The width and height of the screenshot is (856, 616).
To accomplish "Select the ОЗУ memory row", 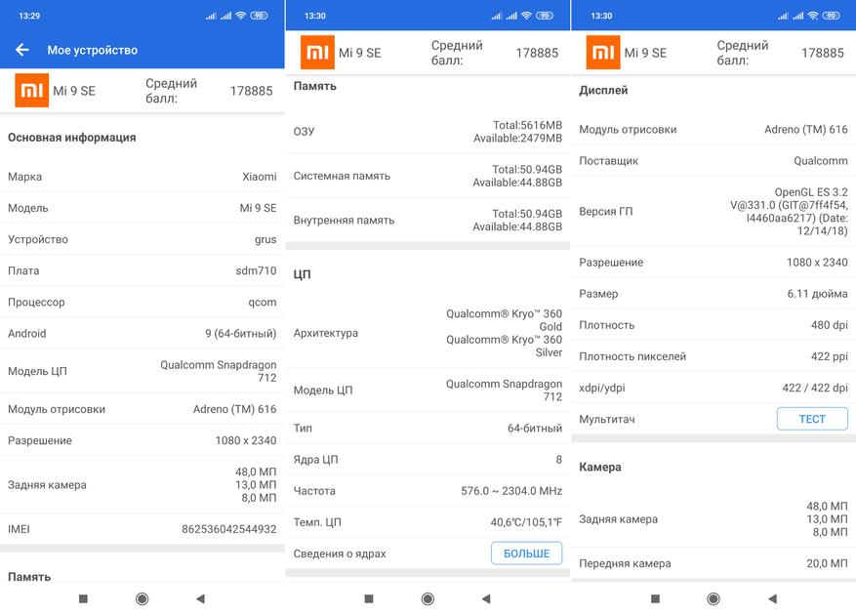I will (x=428, y=132).
